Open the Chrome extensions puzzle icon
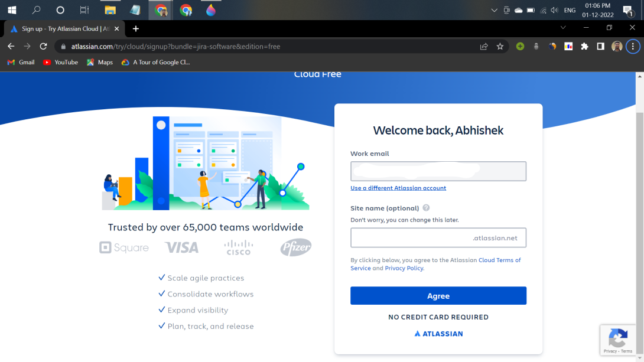The height and width of the screenshot is (362, 644). click(584, 46)
